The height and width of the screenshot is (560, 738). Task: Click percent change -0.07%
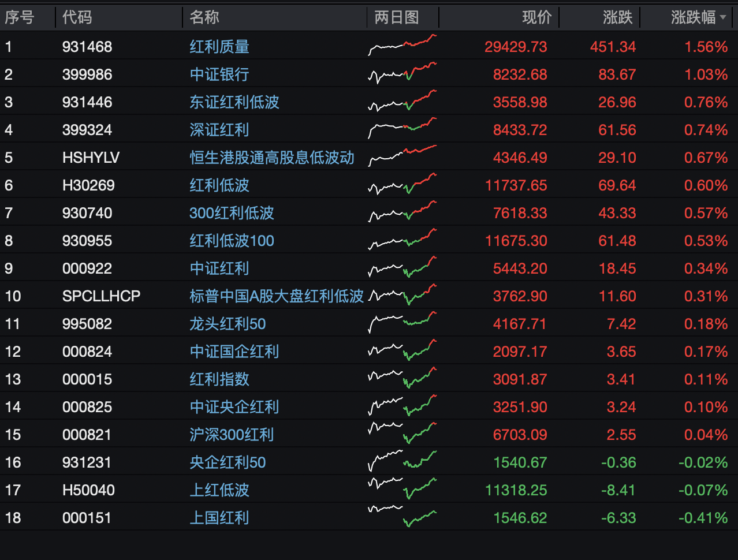click(x=703, y=490)
